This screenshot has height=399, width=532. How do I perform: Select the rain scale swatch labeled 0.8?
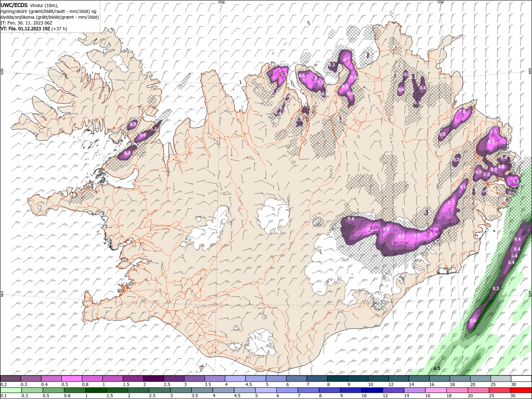click(x=74, y=390)
